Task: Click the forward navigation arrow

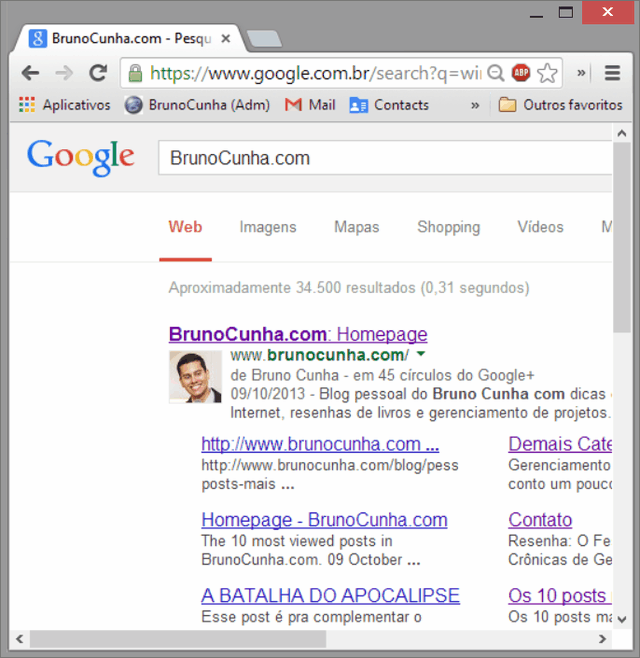Action: [64, 73]
